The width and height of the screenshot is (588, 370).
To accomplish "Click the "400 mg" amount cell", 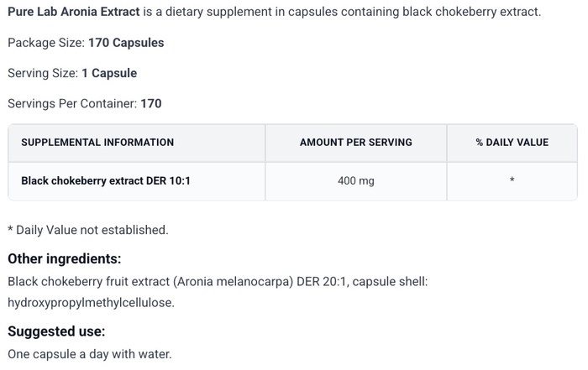I will pyautogui.click(x=355, y=180).
